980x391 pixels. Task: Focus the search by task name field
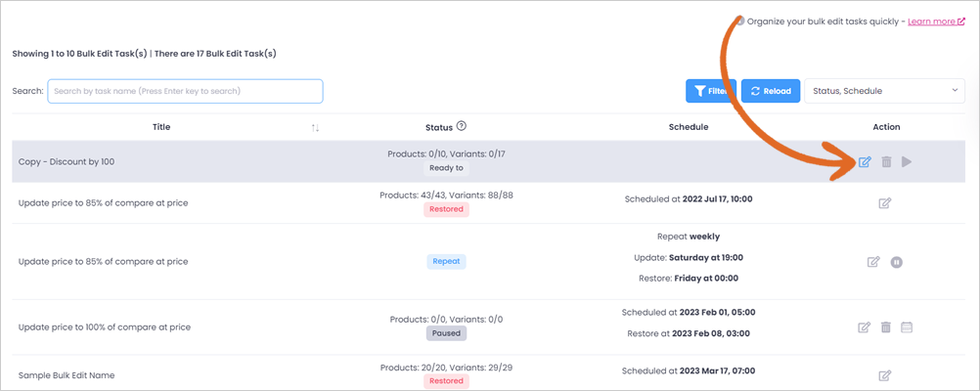point(185,91)
